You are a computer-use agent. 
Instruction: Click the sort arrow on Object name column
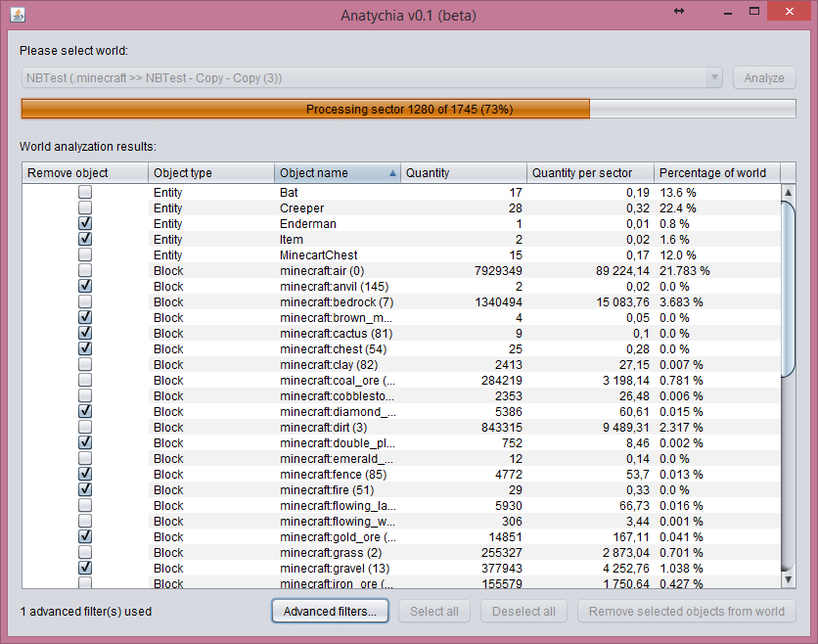pyautogui.click(x=392, y=173)
